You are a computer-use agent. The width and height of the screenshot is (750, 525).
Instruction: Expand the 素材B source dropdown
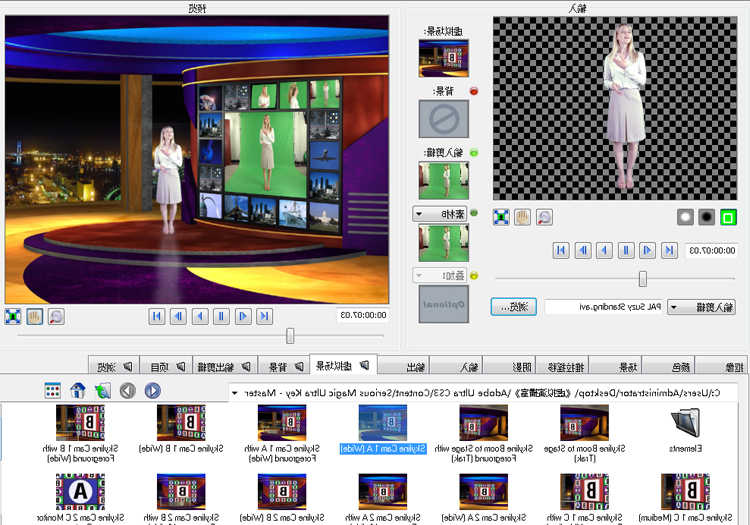[x=439, y=214]
